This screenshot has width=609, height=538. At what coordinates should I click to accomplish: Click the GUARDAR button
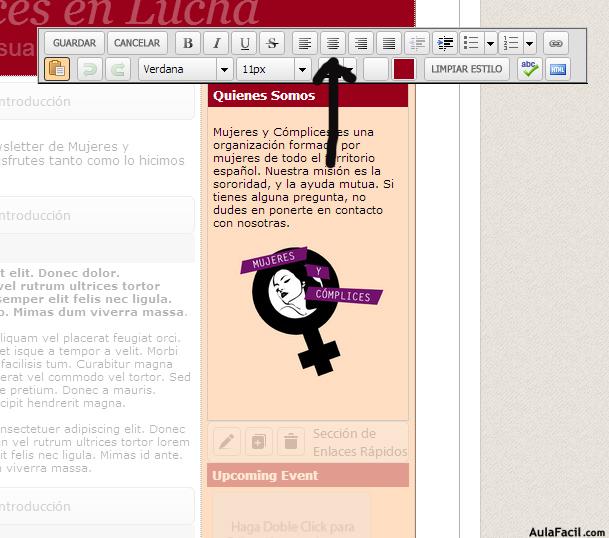click(74, 43)
